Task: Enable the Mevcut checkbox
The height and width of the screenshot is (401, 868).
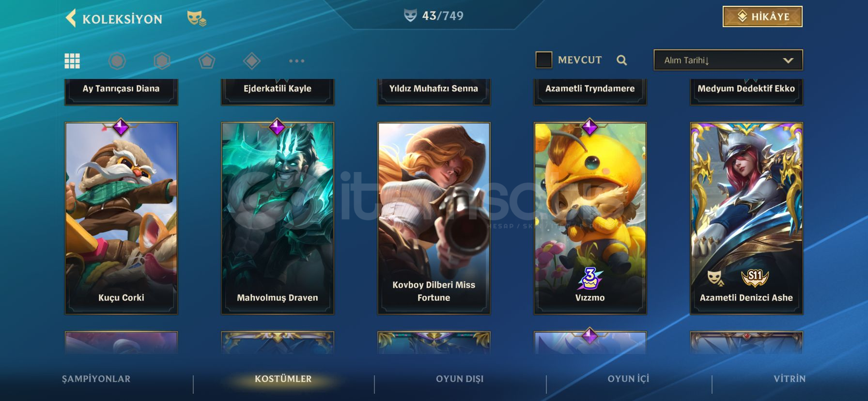Action: tap(543, 60)
